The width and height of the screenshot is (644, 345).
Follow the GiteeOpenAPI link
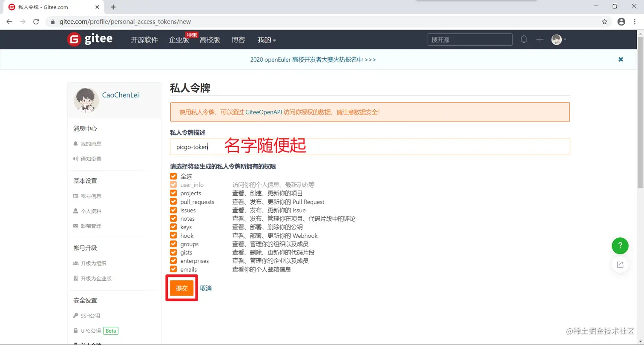click(x=264, y=112)
